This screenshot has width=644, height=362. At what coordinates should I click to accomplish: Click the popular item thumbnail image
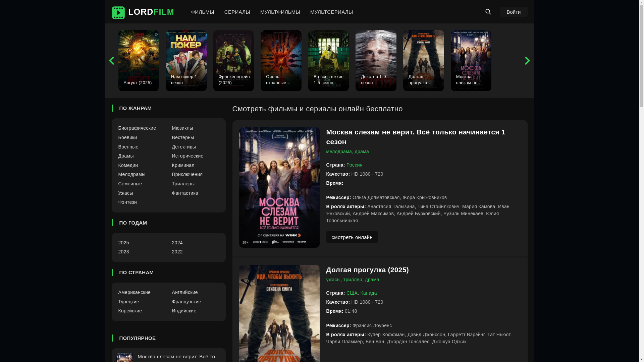point(124,357)
